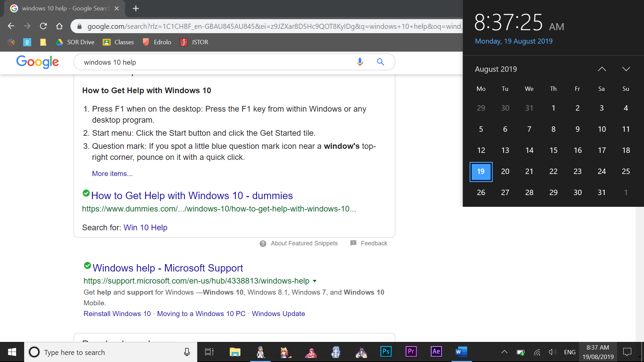Screen dimensions: 644x362
Task: Open Photoshop from the taskbar
Action: (x=386, y=352)
